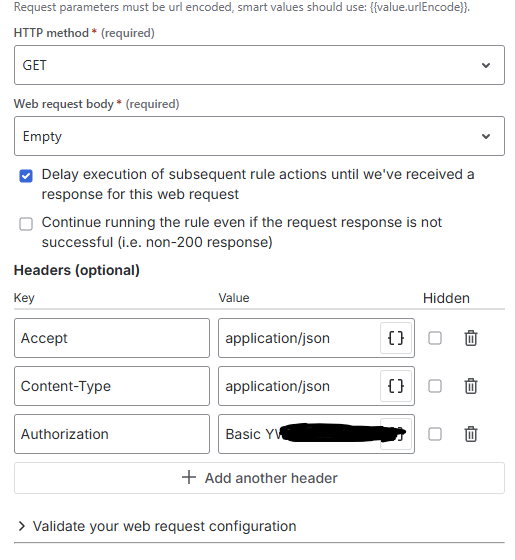Edit the Authorization header key field
This screenshot has height=560, width=515.
point(112,434)
